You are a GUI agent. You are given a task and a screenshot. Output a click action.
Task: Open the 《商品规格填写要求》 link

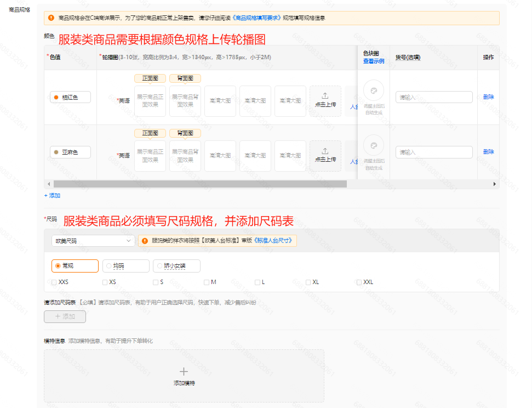coord(256,18)
